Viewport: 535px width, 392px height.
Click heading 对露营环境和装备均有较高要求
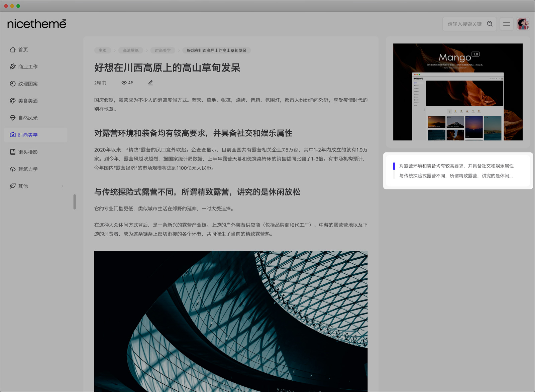(193, 133)
